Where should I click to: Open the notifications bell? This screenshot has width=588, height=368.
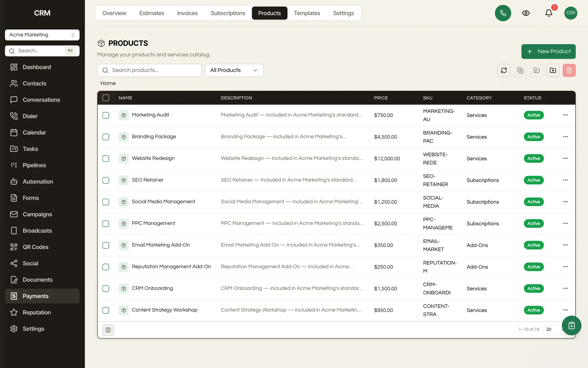tap(549, 13)
